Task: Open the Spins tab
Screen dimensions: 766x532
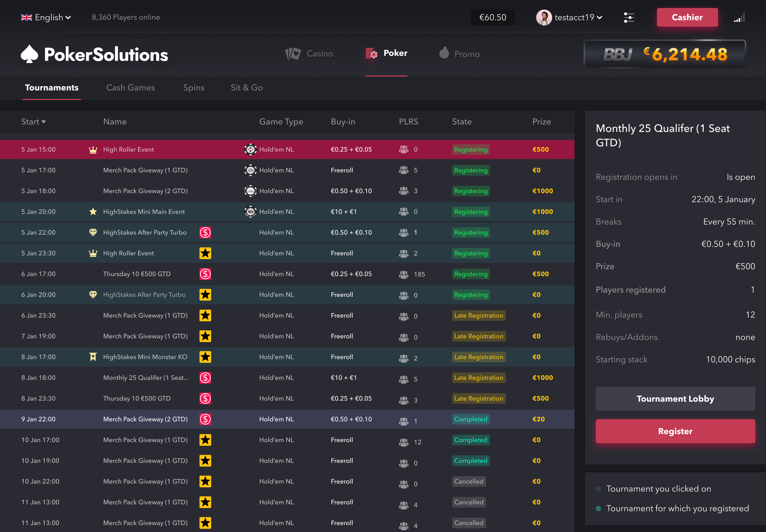Action: coord(194,88)
